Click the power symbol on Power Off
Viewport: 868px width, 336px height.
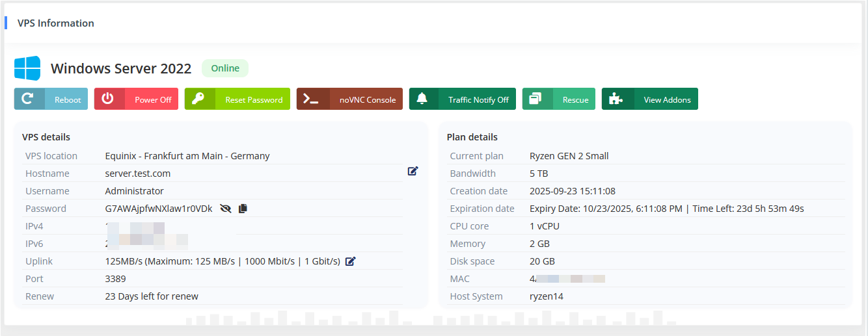tap(108, 99)
